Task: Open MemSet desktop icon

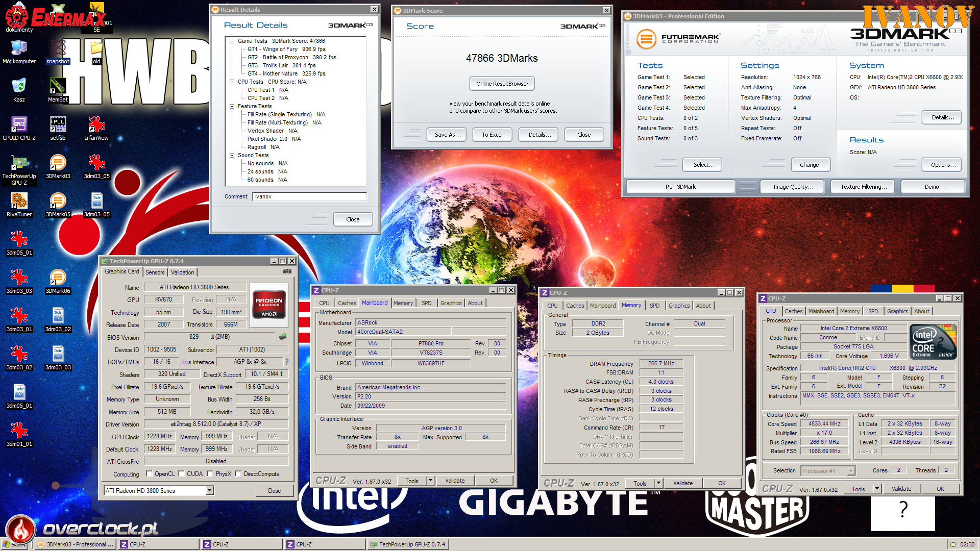Action: (58, 90)
